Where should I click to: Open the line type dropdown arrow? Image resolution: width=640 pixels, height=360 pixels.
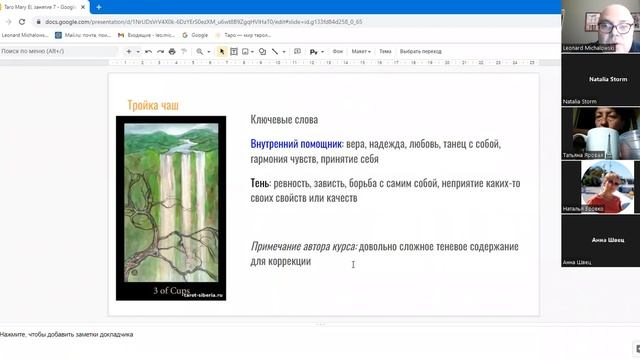click(284, 52)
